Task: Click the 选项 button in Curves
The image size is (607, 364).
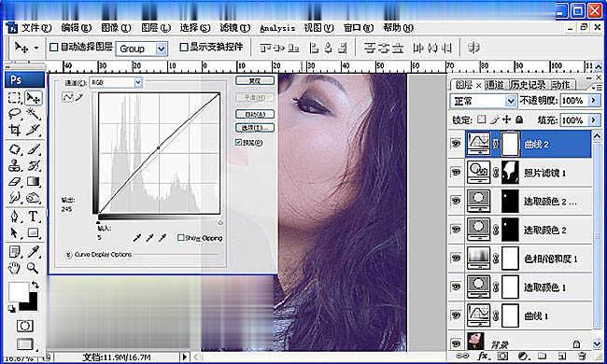Action: pos(255,128)
